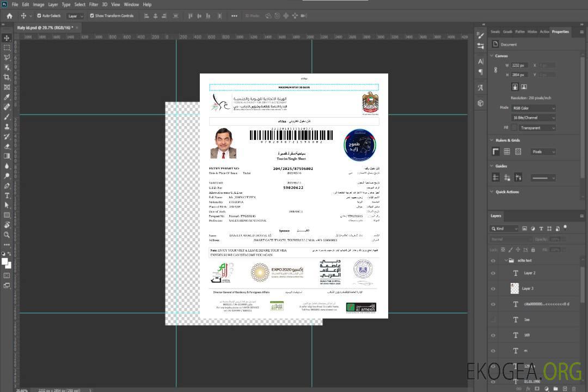
Task: Open the Pixels ruler units dropdown
Action: tap(543, 151)
